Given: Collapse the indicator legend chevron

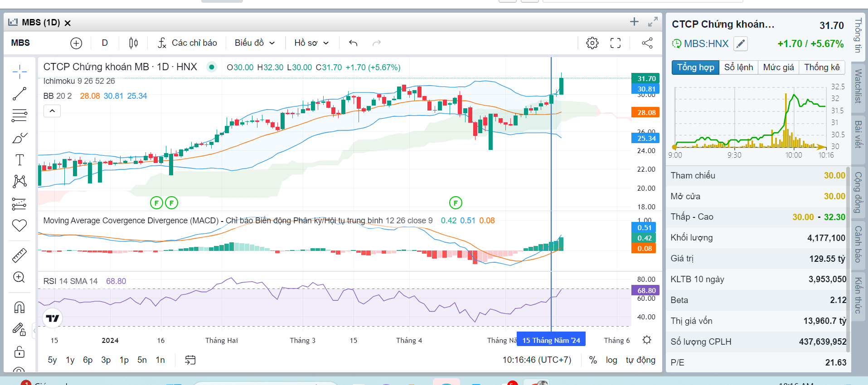Looking at the screenshot, I should pos(52,111).
